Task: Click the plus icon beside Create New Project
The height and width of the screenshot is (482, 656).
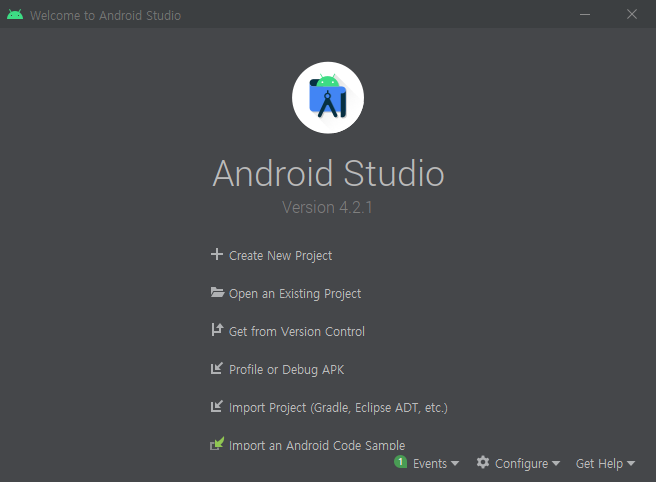Action: coord(217,254)
